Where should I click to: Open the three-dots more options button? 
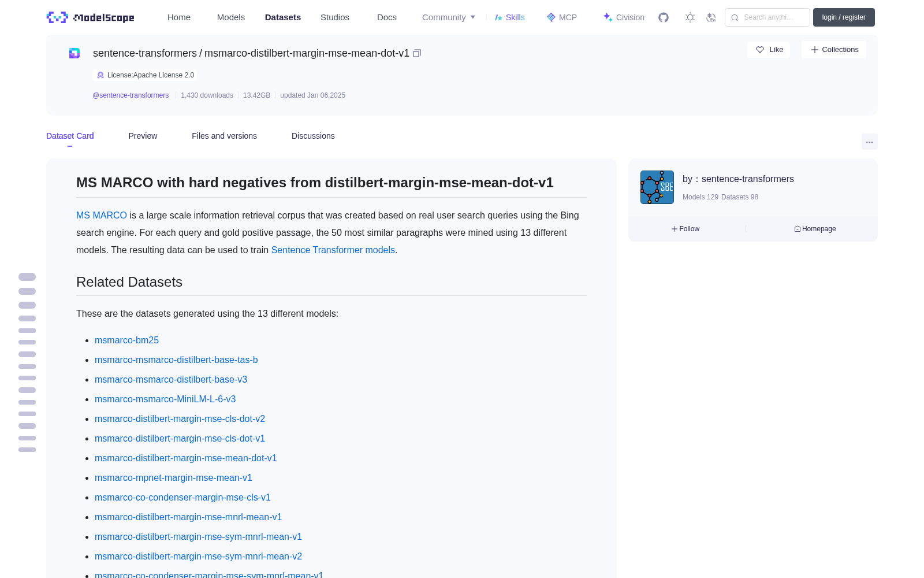click(x=869, y=142)
